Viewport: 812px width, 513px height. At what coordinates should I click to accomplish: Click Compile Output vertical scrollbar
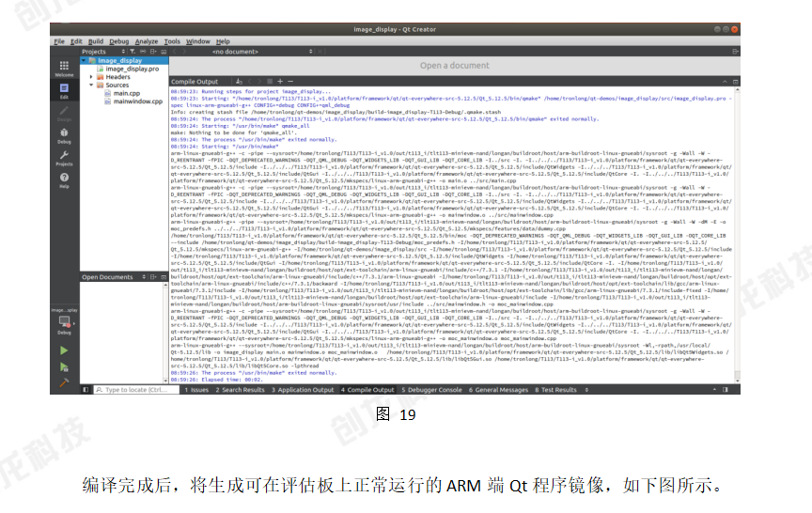pyautogui.click(x=737, y=235)
